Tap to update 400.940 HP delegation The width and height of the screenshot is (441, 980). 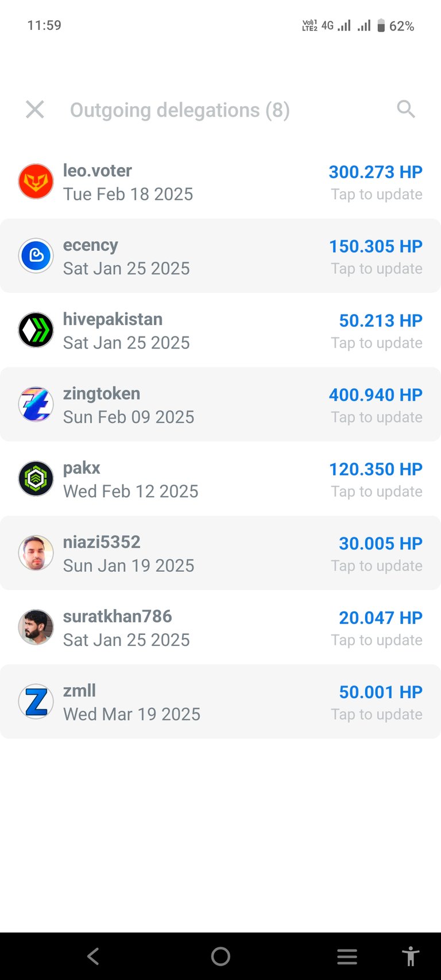click(x=376, y=417)
